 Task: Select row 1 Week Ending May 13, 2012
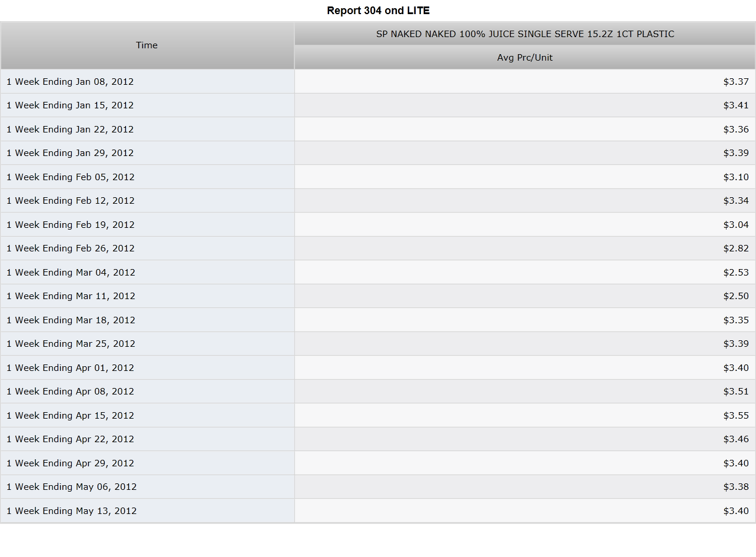(378, 511)
